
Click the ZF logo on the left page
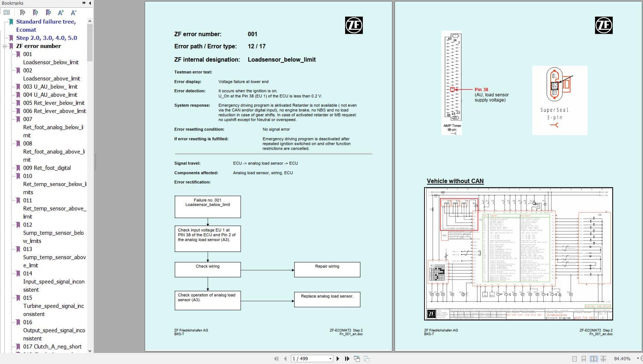point(354,25)
